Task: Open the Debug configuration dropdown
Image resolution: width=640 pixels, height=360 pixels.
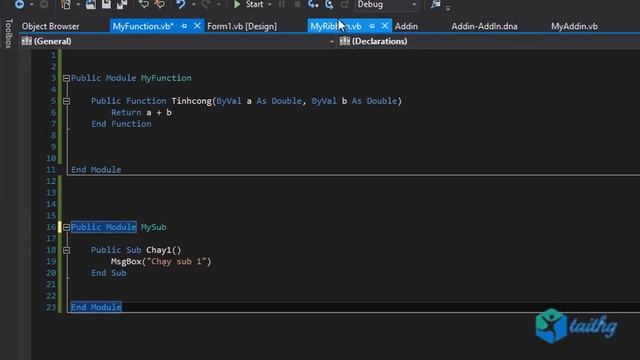Action: tap(387, 4)
